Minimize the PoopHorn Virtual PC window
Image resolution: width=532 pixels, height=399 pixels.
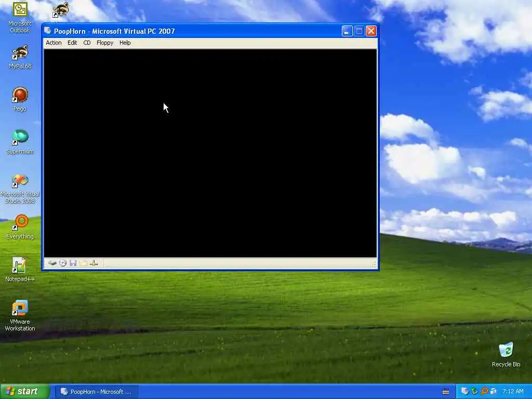tap(347, 31)
